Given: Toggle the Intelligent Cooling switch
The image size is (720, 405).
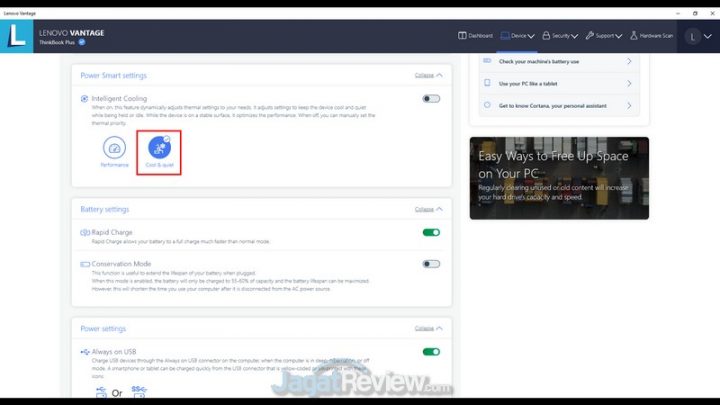Looking at the screenshot, I should (431, 99).
